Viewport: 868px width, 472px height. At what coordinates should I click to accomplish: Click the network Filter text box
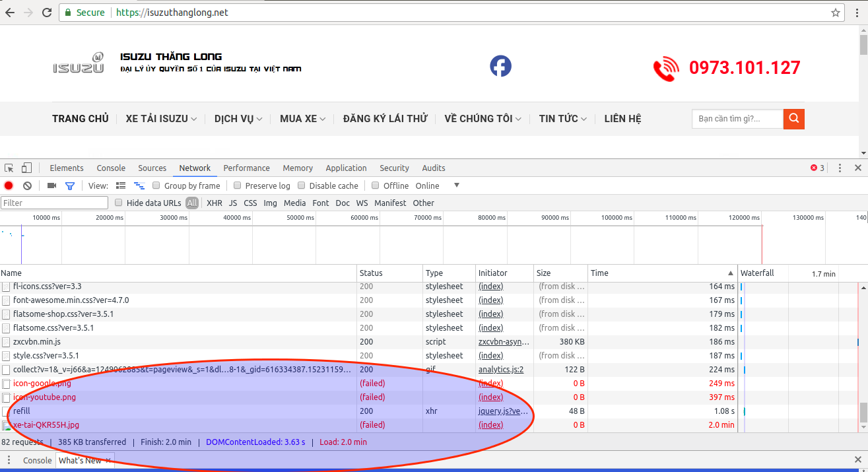tap(54, 203)
